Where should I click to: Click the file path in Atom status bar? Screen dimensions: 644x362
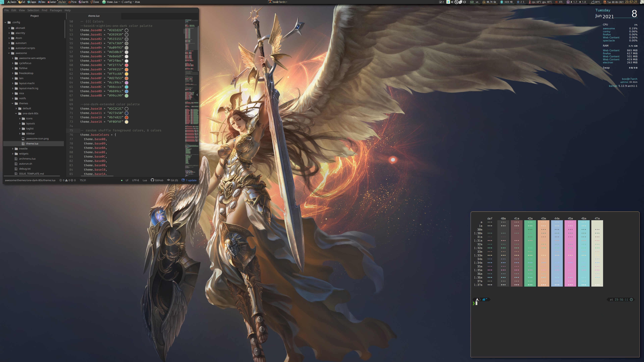point(30,180)
